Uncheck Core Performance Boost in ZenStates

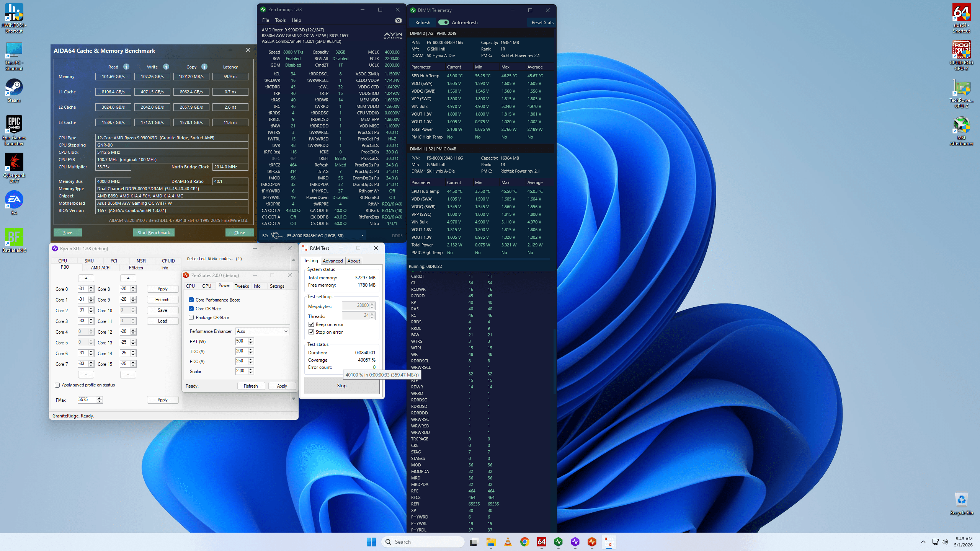tap(191, 300)
